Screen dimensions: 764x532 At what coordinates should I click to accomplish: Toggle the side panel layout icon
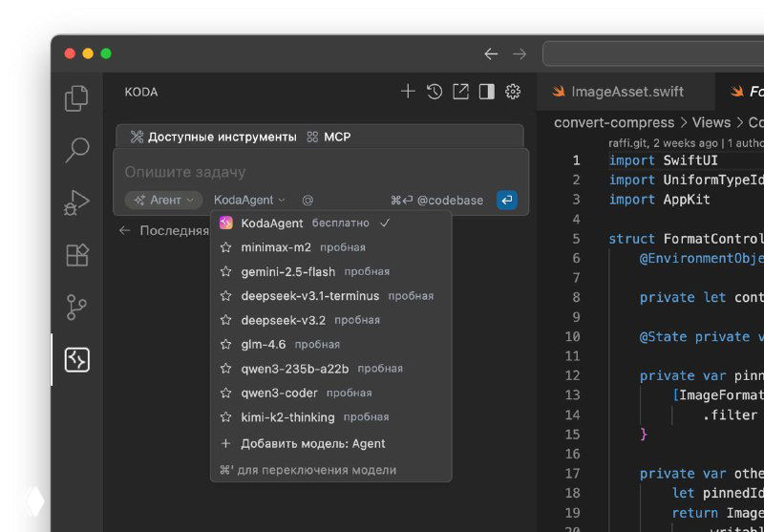pyautogui.click(x=487, y=92)
